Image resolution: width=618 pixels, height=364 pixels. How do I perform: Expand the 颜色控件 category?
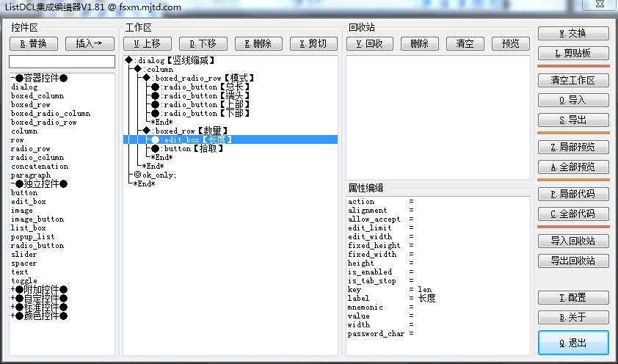pos(40,316)
